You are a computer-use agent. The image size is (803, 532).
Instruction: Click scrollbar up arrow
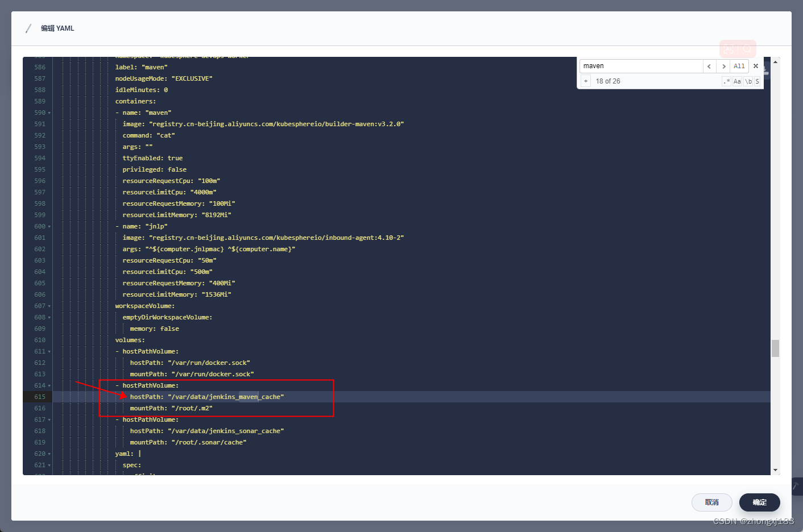click(775, 61)
